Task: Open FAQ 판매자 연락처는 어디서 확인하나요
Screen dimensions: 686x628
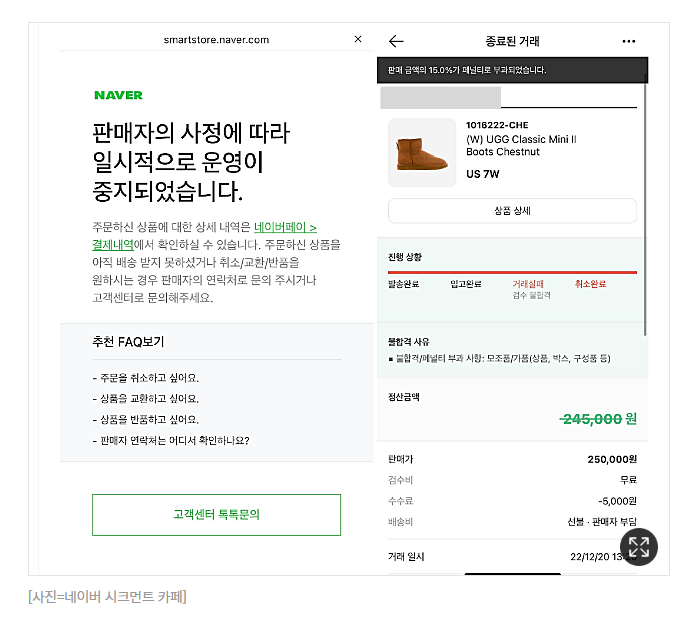Action: coord(171,441)
